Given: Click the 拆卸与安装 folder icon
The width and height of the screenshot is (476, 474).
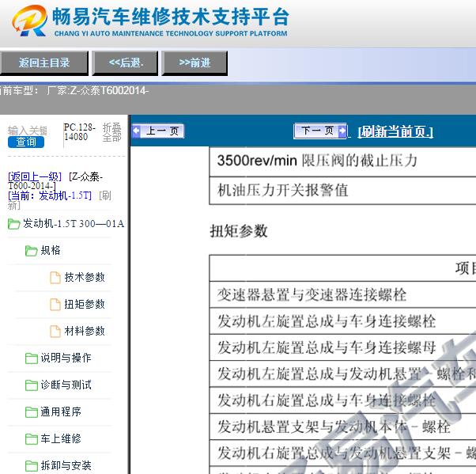Looking at the screenshot, I should [32, 466].
